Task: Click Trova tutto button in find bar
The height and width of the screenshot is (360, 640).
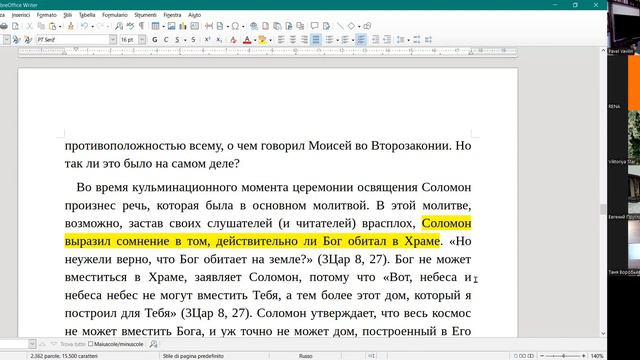Action: (73, 344)
